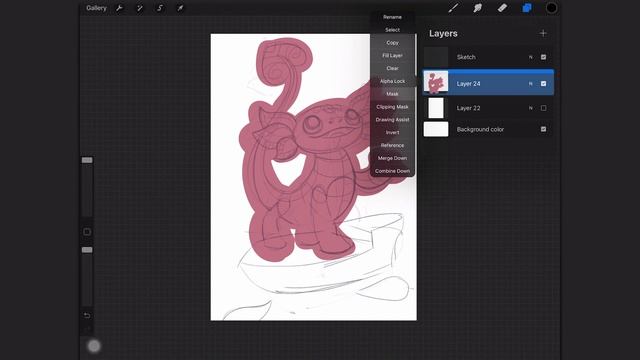640x360 pixels.
Task: Open Background color swatch thumbnail
Action: (436, 129)
